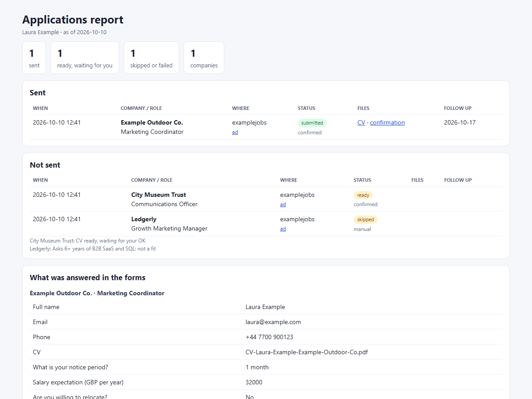The image size is (532, 399).
Task: Click the 'Marketing Coordinator' role in Sent table
Action: pyautogui.click(x=152, y=132)
